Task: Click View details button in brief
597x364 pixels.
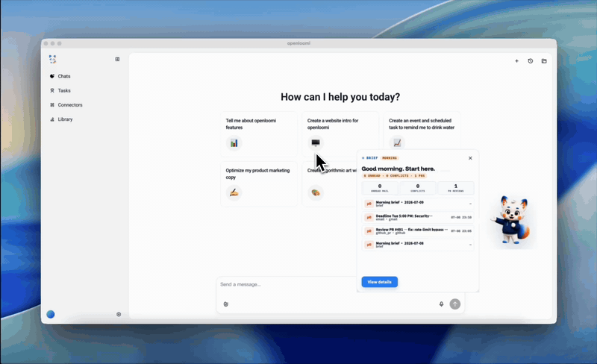Action: (x=380, y=282)
